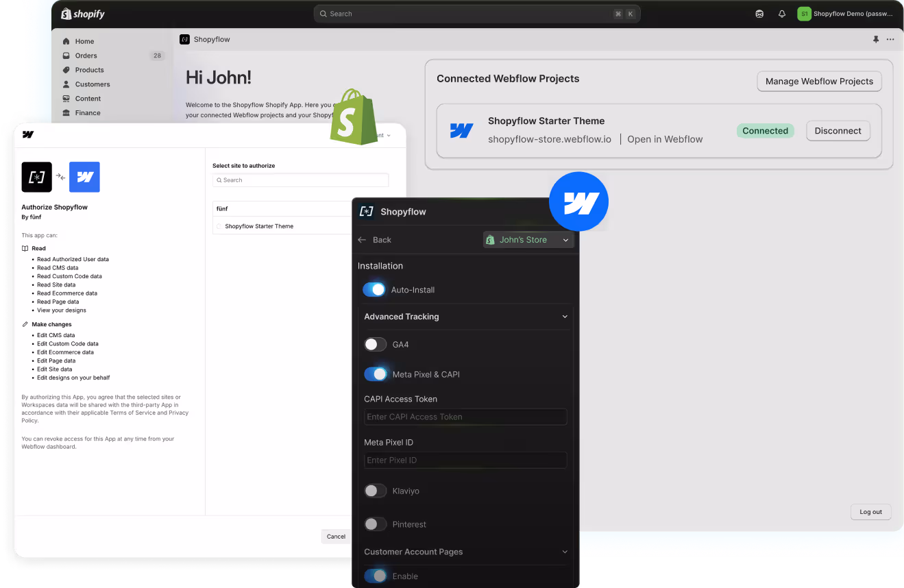Toggle the Auto-Install switch
The height and width of the screenshot is (588, 904).
point(374,290)
